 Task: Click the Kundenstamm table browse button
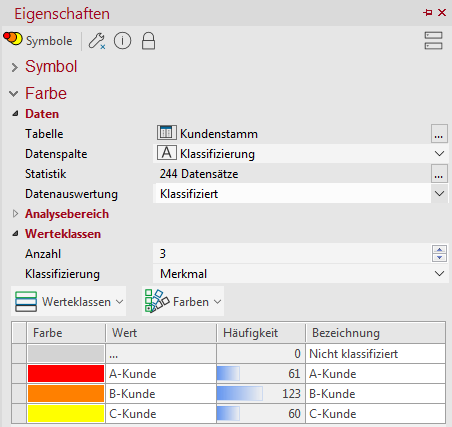tap(439, 134)
